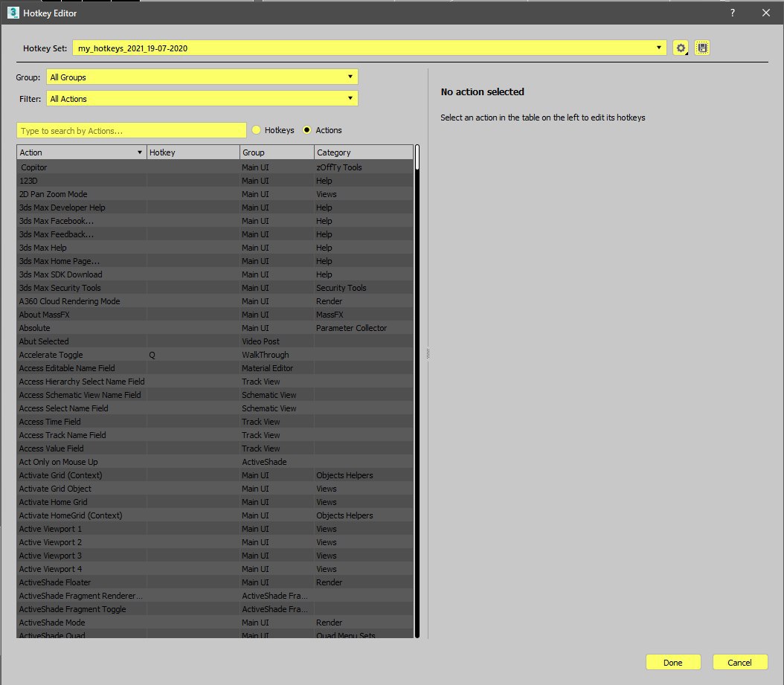Click the Hotkey column header
Screen dimensions: 784x685
[x=193, y=152]
